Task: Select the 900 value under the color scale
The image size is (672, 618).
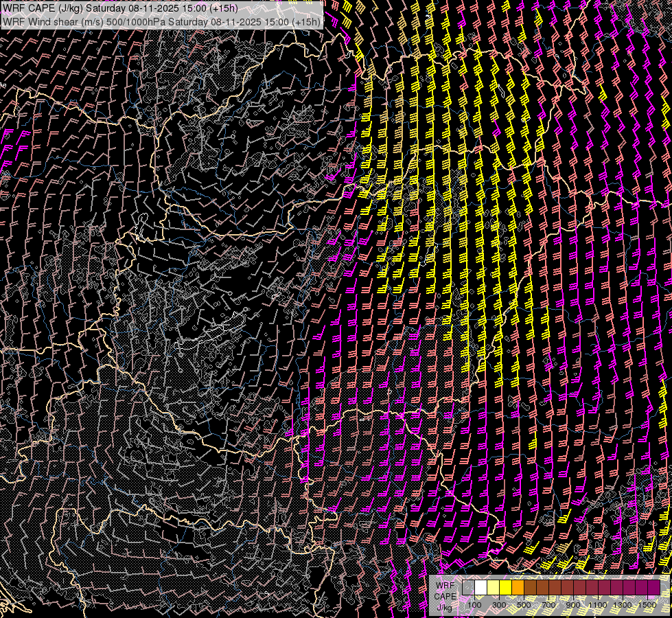Action: click(x=572, y=605)
